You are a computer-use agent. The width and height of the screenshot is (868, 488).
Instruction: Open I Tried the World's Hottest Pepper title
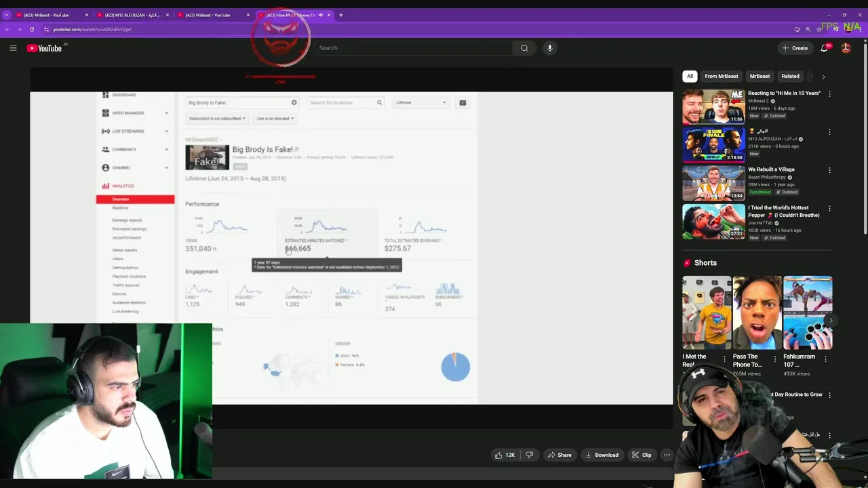[x=784, y=211]
